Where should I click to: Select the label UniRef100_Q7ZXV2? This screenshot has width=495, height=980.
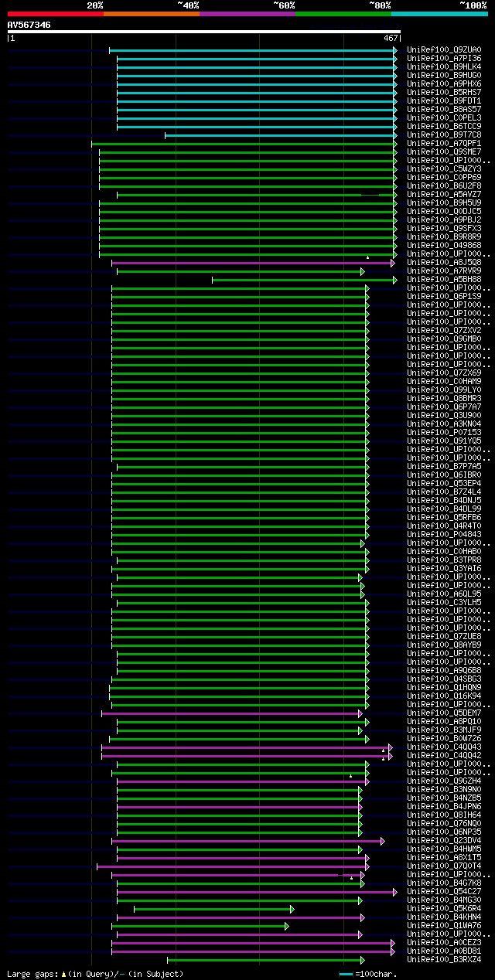click(x=444, y=331)
